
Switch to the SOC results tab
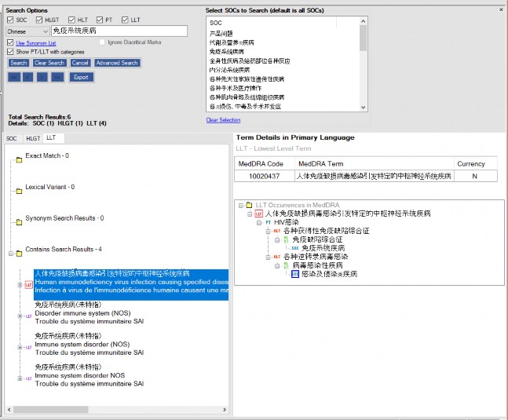coord(12,138)
